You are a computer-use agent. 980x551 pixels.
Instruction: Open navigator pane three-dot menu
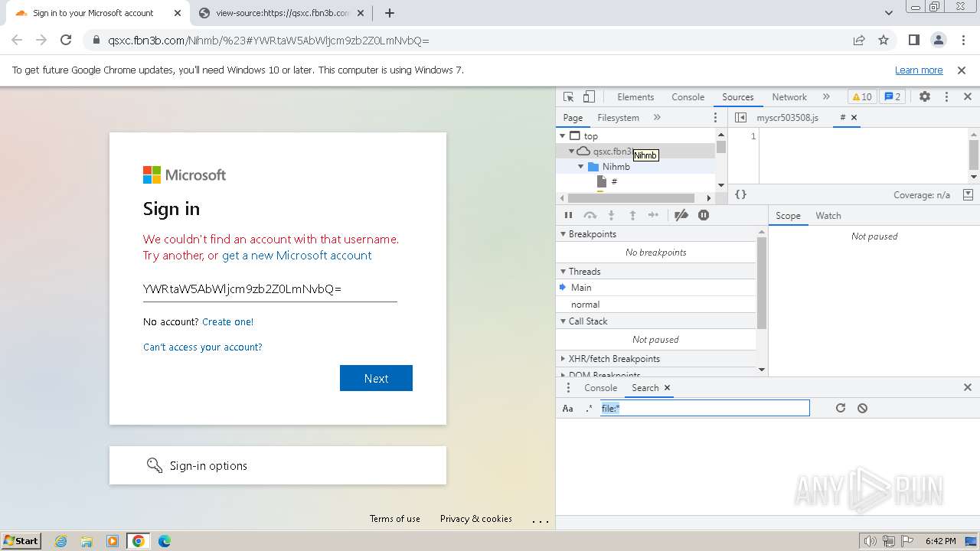[715, 118]
